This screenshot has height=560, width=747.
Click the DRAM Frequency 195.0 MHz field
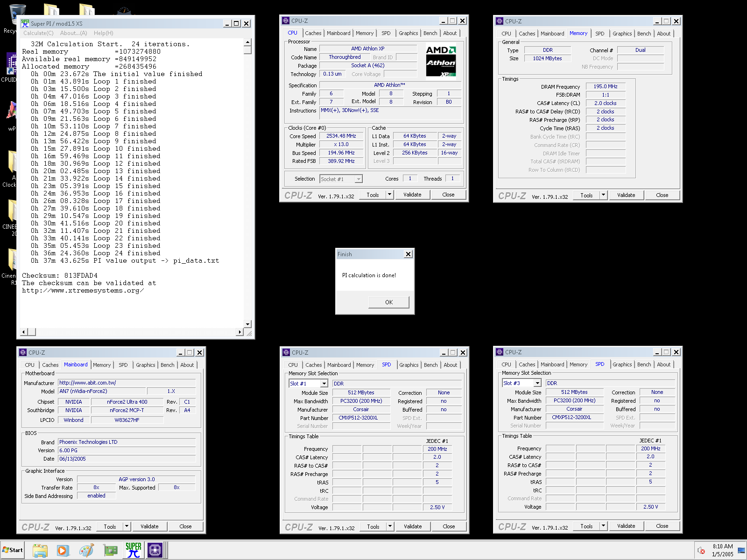tap(606, 87)
